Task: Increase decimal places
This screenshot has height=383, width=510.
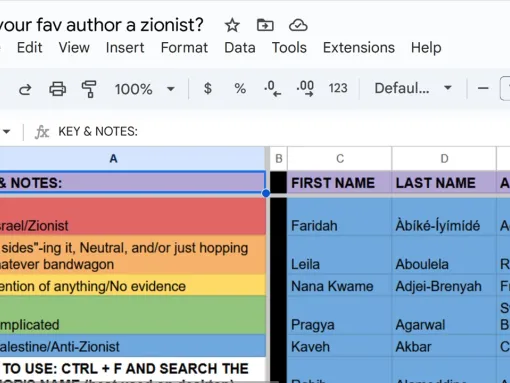Action: point(305,89)
